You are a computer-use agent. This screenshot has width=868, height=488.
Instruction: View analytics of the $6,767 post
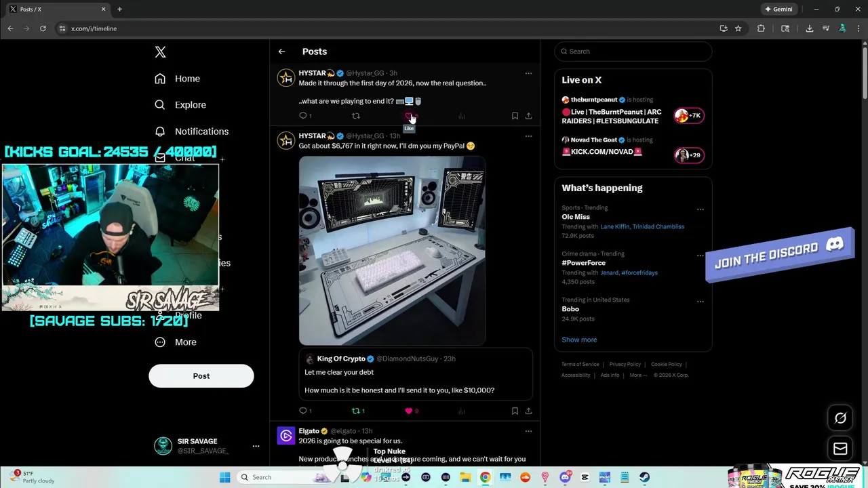click(x=461, y=411)
